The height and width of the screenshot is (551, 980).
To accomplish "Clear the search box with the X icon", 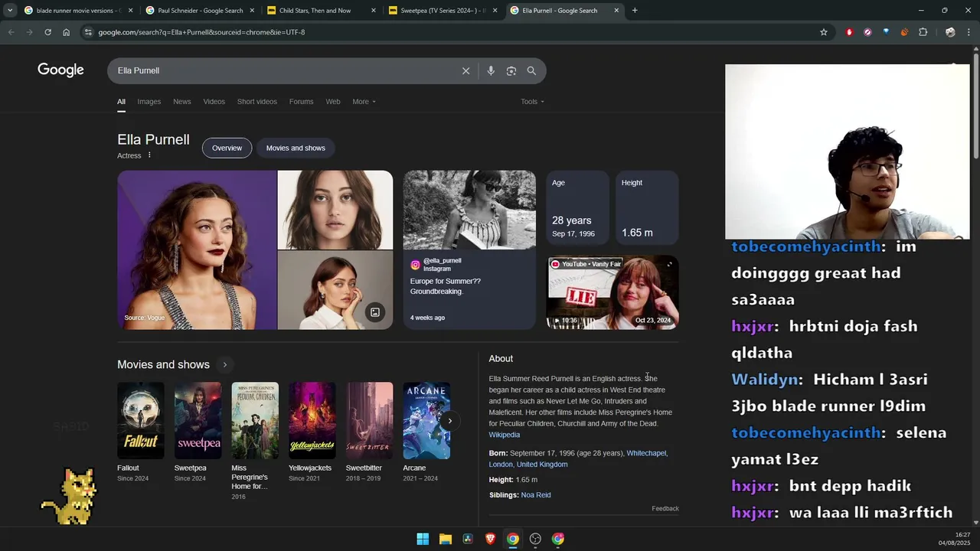I will pos(465,70).
